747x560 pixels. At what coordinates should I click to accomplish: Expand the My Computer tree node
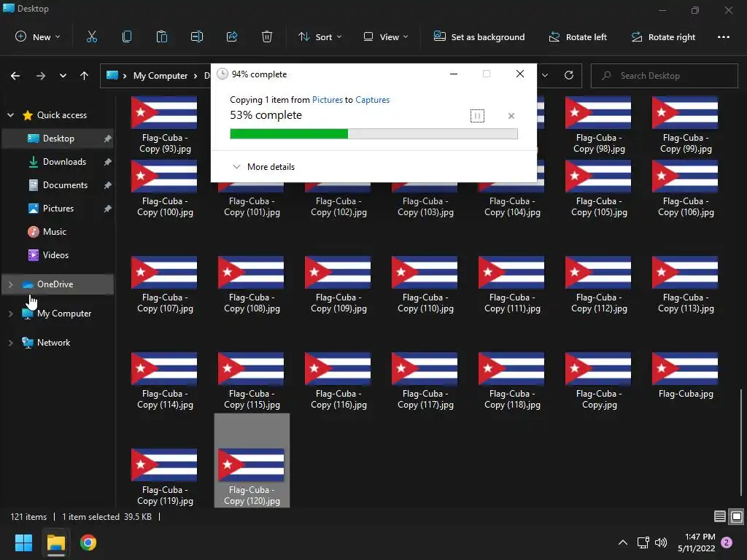10,314
